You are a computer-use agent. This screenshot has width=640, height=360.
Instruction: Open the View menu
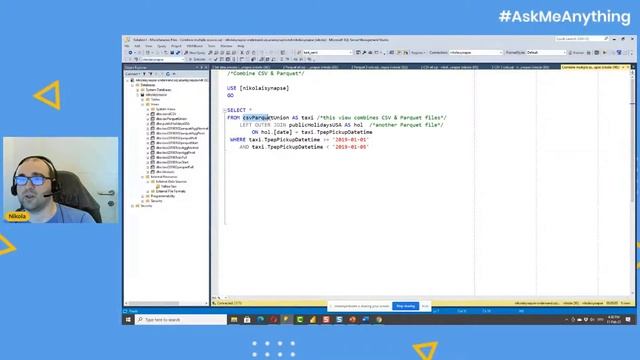[x=149, y=46]
